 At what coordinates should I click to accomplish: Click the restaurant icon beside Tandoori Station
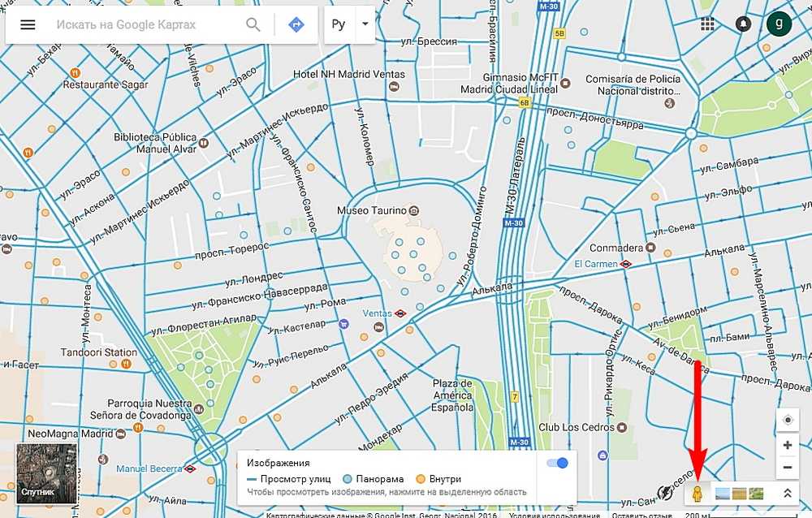126,365
